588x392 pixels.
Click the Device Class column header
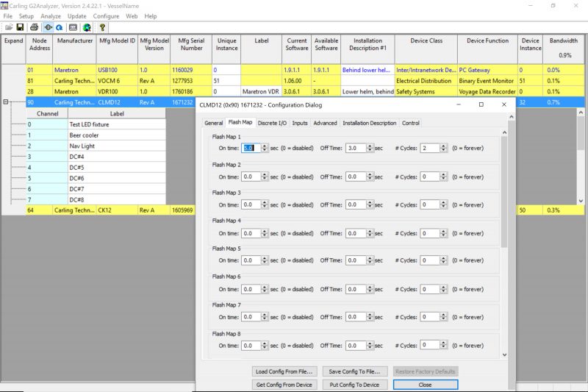point(426,49)
